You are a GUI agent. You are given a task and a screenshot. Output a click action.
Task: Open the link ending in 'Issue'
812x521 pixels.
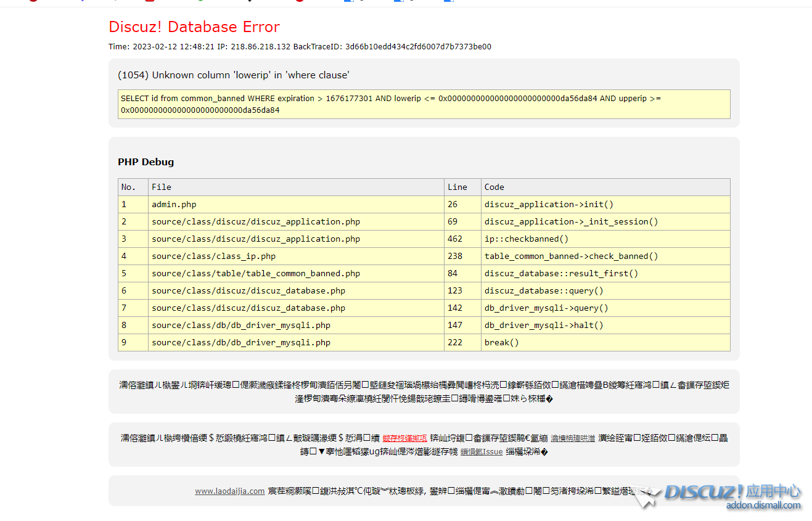click(x=482, y=452)
